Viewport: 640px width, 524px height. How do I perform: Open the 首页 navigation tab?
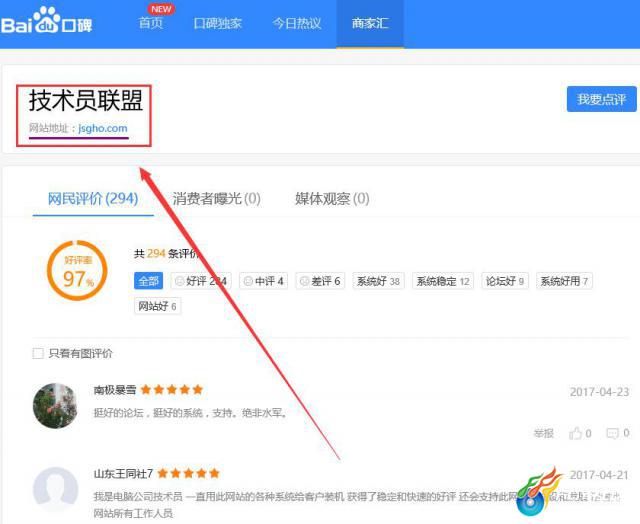(151, 23)
